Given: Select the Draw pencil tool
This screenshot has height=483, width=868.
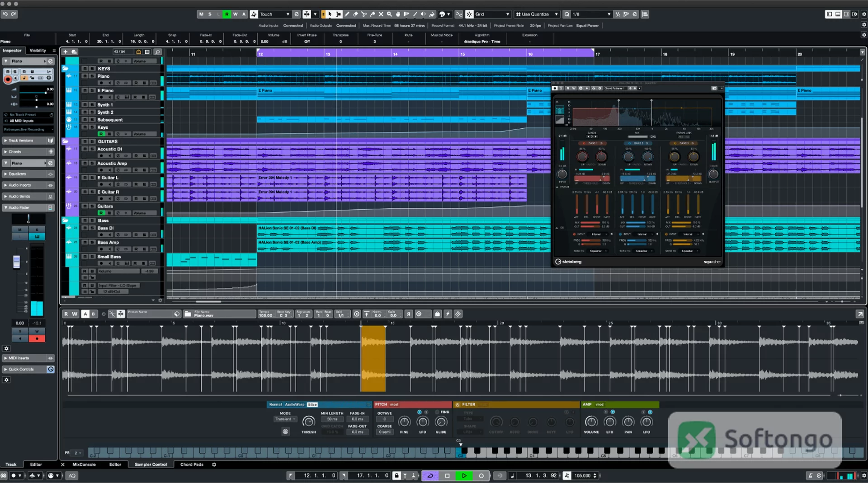Looking at the screenshot, I should (x=347, y=14).
